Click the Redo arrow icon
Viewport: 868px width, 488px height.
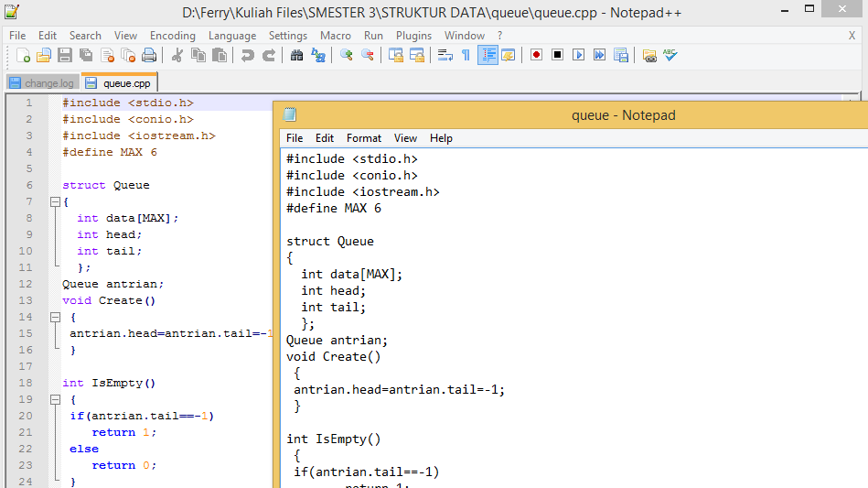269,55
